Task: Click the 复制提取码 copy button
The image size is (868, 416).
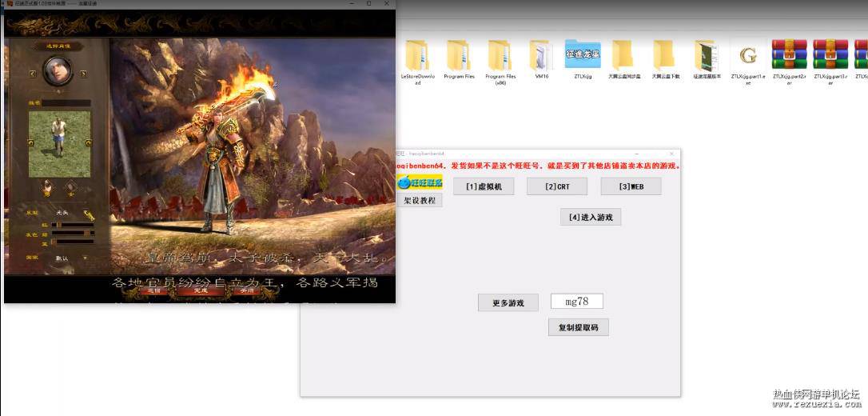Action: [x=579, y=327]
